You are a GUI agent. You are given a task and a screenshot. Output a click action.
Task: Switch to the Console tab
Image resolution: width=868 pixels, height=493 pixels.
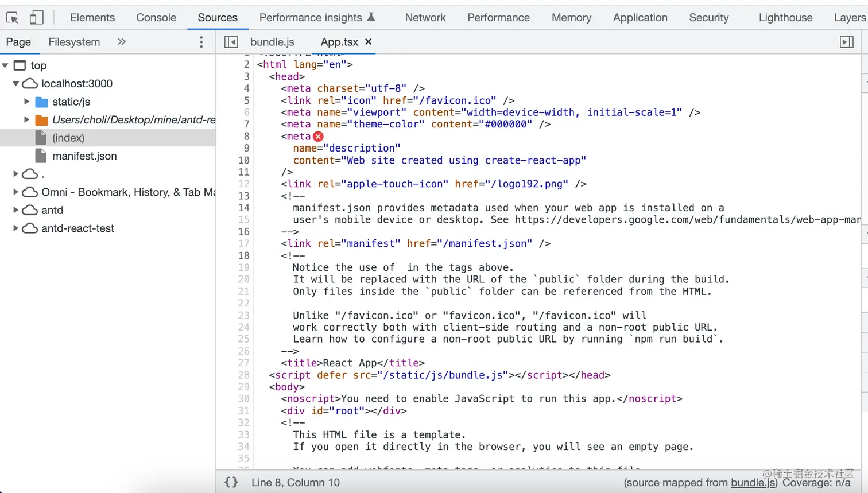click(x=156, y=18)
